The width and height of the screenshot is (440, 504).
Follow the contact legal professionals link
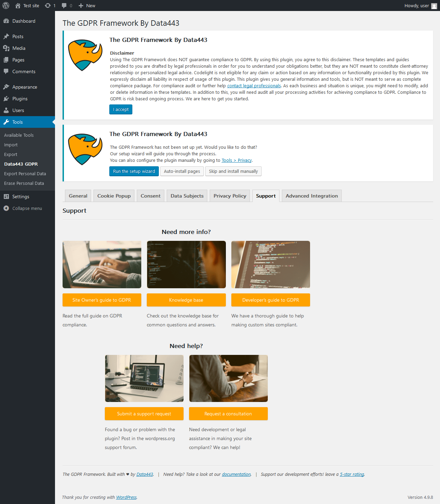[x=254, y=86]
